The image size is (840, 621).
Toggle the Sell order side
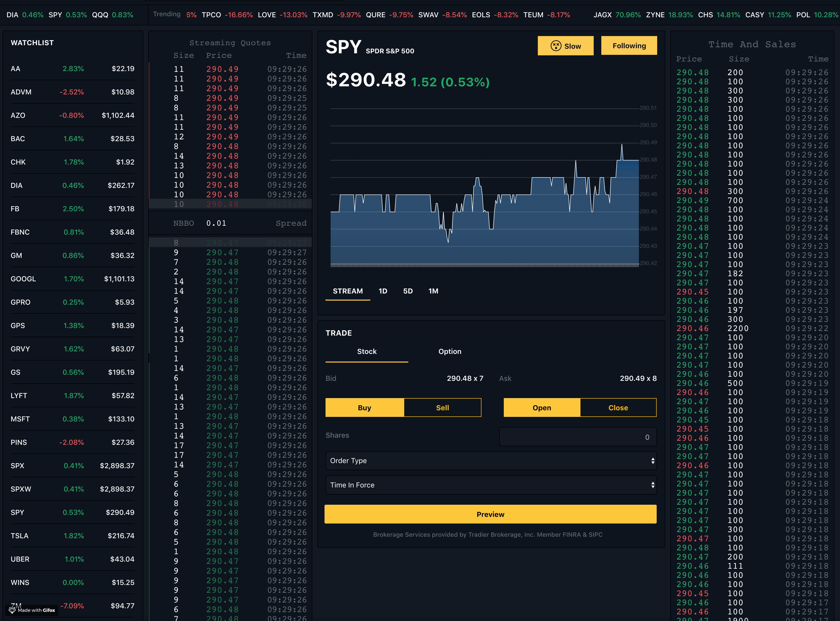point(443,407)
